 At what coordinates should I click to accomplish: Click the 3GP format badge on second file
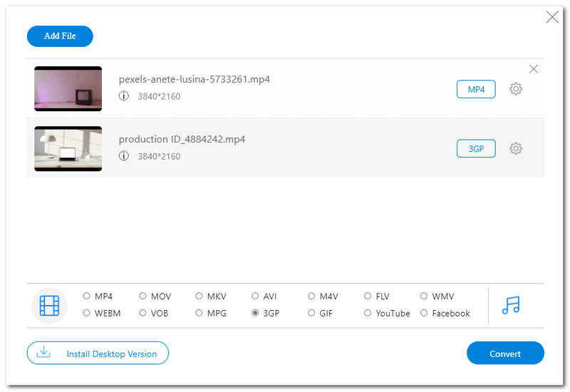click(476, 149)
